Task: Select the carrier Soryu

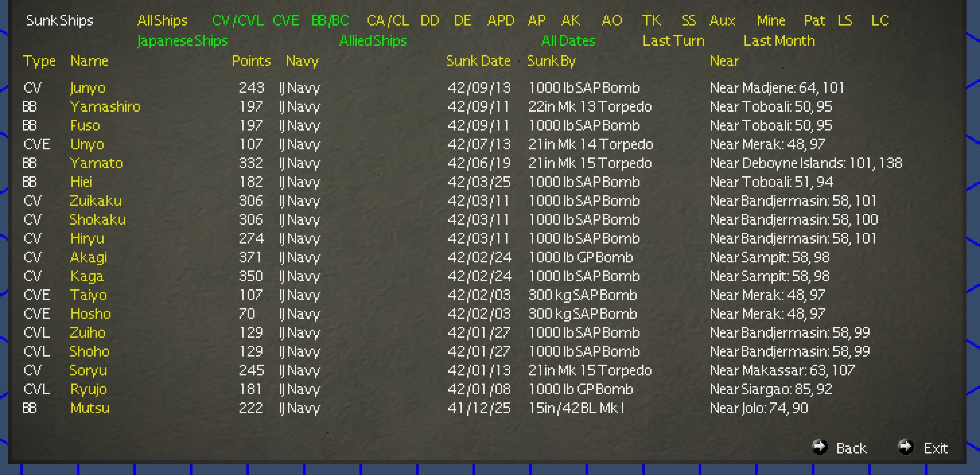Action: click(x=88, y=370)
